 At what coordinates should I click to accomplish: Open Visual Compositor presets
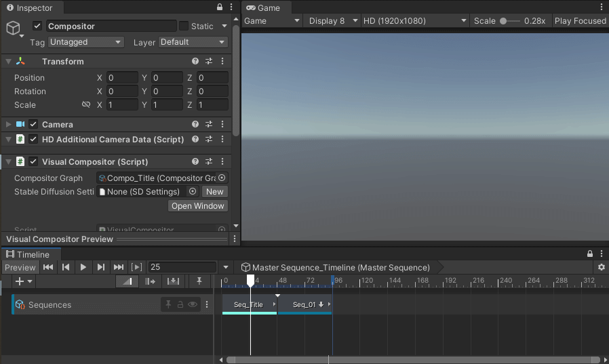click(x=209, y=161)
